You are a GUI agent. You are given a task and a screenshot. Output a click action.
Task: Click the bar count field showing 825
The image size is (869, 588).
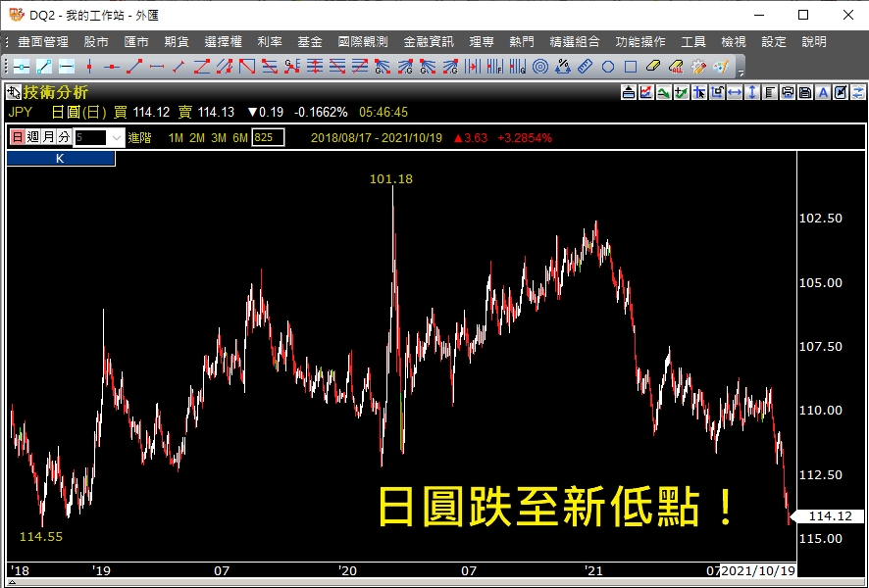click(268, 138)
